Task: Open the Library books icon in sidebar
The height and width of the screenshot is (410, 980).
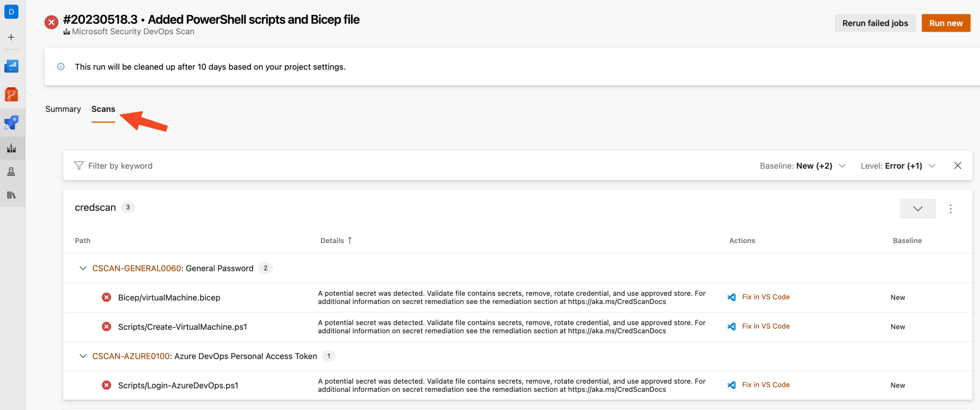Action: pos(11,195)
